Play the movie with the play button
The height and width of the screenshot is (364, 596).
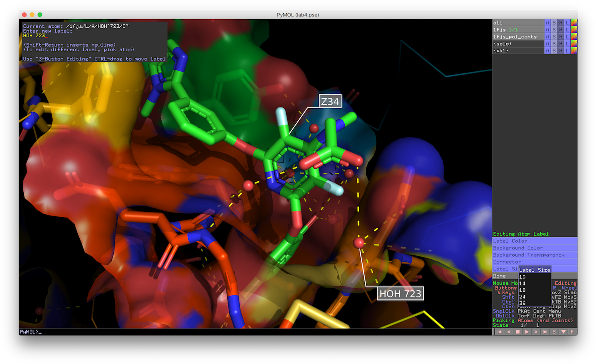(527, 332)
